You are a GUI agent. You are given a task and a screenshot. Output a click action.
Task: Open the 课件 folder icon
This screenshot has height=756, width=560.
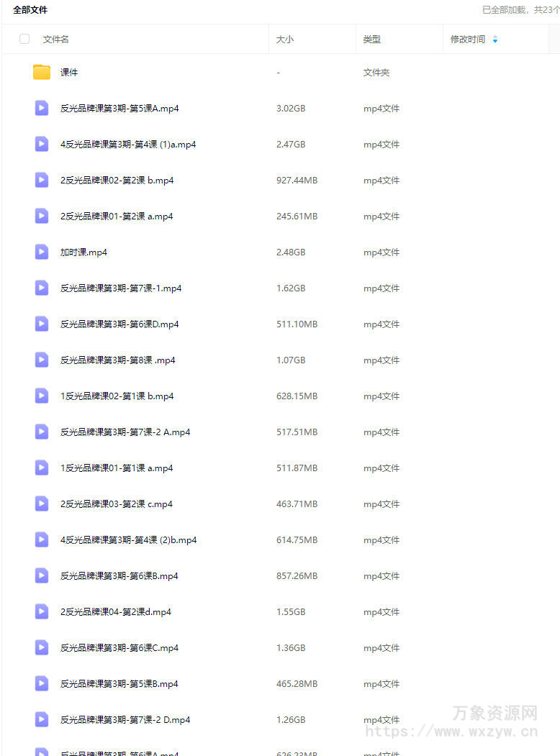click(42, 73)
